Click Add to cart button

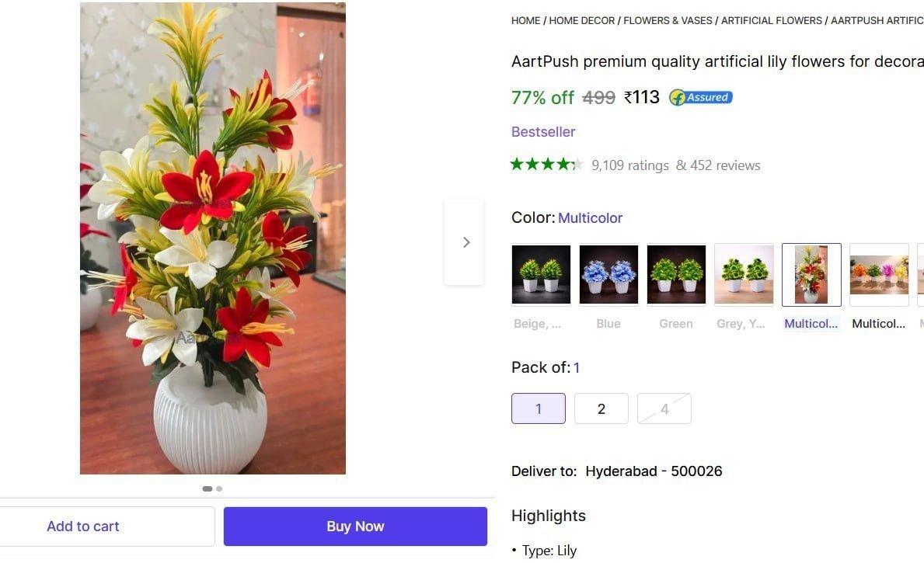tap(83, 527)
